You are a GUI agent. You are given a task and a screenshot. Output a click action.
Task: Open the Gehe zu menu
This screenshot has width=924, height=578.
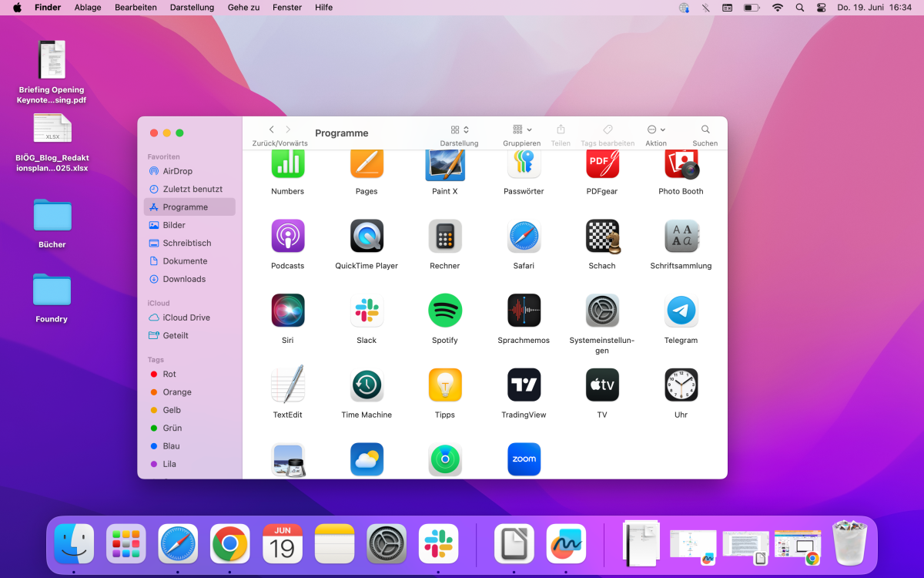pos(238,7)
